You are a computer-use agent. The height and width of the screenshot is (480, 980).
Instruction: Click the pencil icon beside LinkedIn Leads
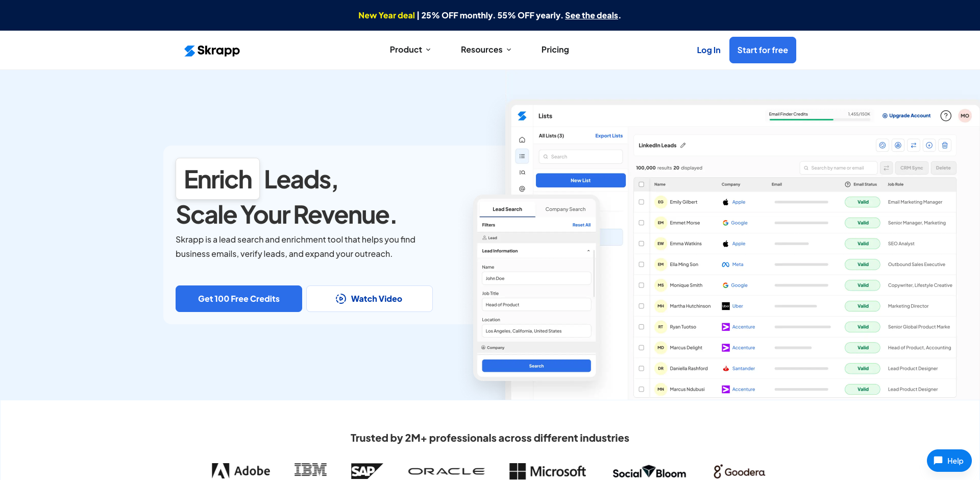(683, 146)
